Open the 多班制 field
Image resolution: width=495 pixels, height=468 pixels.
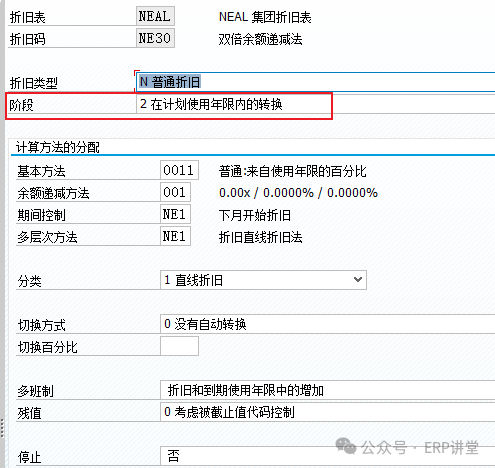(x=327, y=390)
